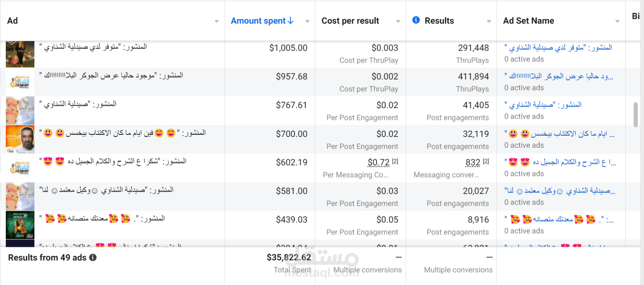Expand the Amount spent column options arrow

coord(307,22)
